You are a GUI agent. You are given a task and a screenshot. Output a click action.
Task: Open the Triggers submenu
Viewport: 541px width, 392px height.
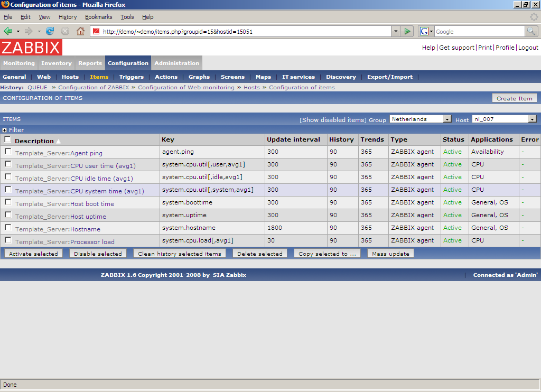click(132, 77)
